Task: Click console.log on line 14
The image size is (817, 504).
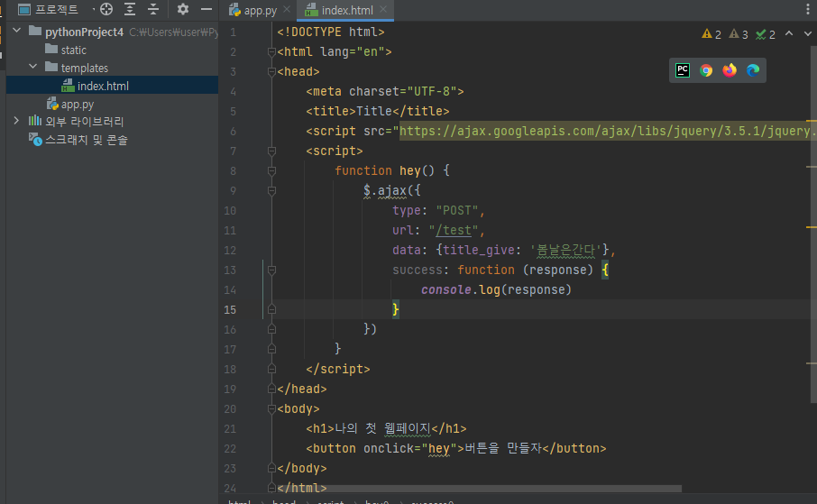Action: coord(461,289)
